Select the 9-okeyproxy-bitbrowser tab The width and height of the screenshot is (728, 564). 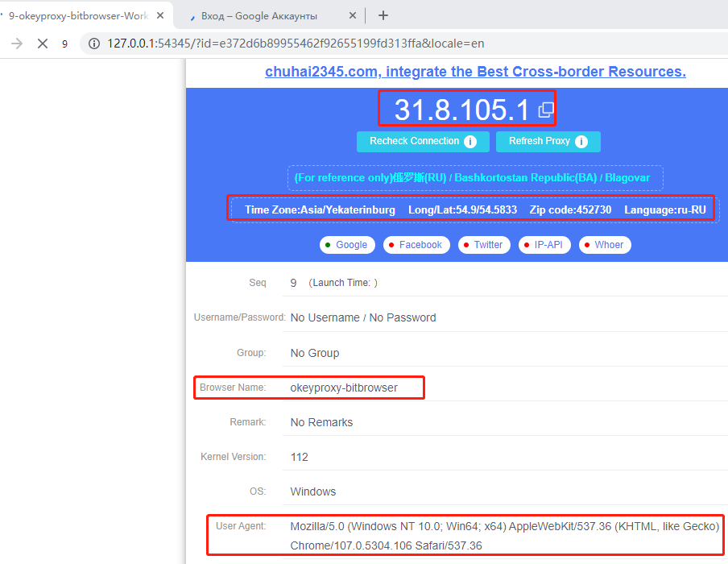[x=77, y=15]
